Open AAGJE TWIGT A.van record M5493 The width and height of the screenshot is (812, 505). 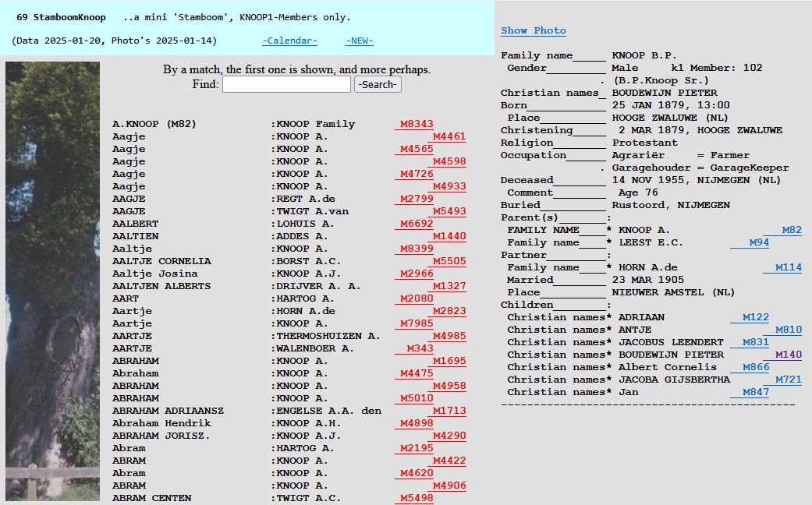pos(451,211)
